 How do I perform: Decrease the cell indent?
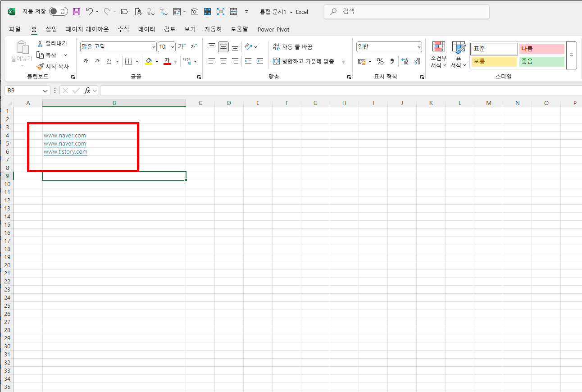tap(248, 61)
